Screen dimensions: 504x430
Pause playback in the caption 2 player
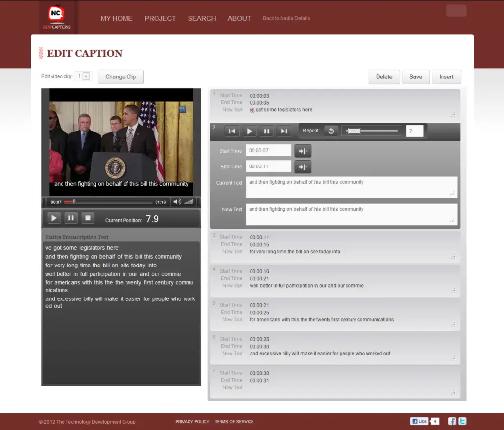[267, 131]
